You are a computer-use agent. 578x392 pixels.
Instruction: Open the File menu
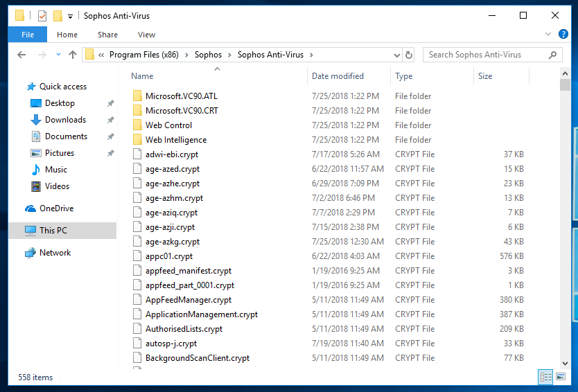[x=28, y=35]
